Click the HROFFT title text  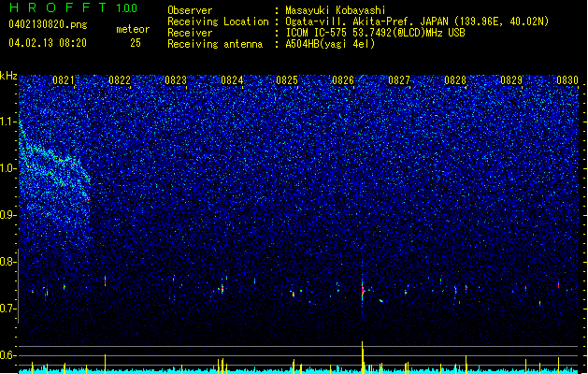coord(57,7)
